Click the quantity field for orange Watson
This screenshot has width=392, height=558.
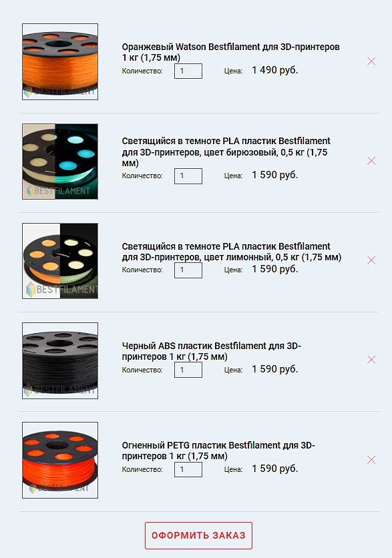(188, 71)
